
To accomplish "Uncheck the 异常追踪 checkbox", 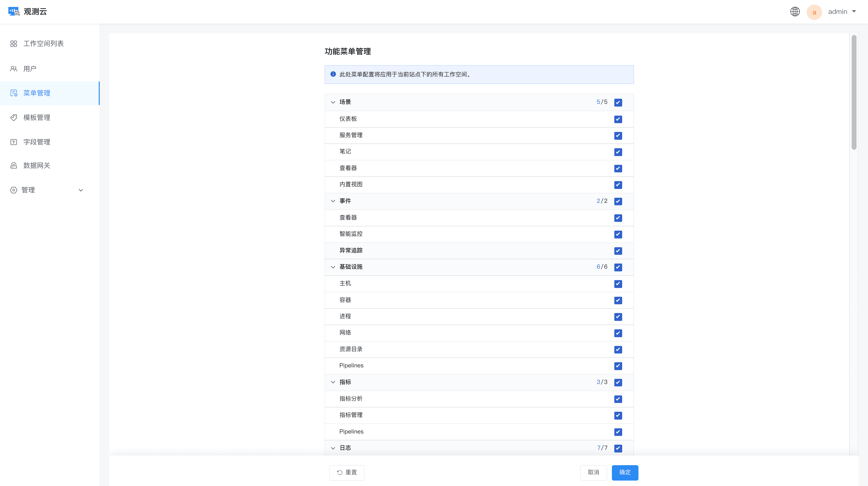I will pos(618,251).
